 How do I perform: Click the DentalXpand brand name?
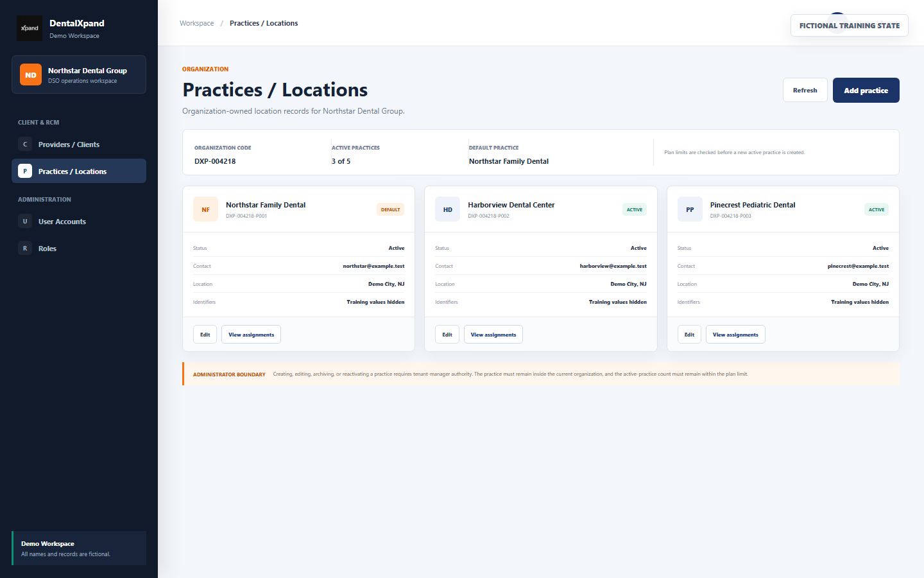[x=77, y=23]
